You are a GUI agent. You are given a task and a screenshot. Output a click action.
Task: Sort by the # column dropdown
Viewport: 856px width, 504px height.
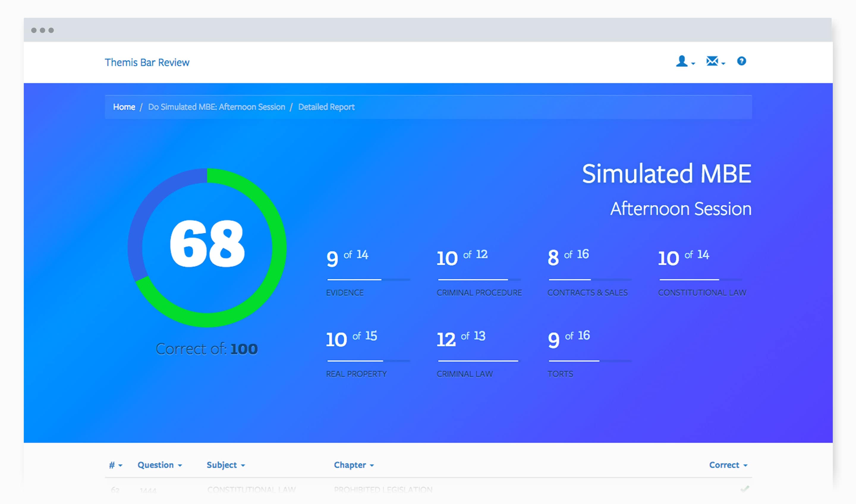(116, 465)
